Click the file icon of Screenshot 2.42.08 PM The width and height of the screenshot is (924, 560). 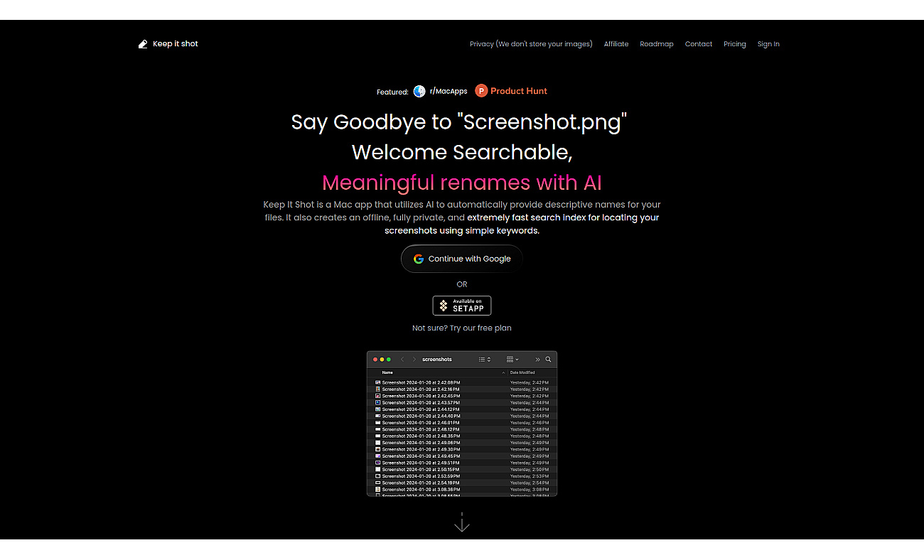378,382
